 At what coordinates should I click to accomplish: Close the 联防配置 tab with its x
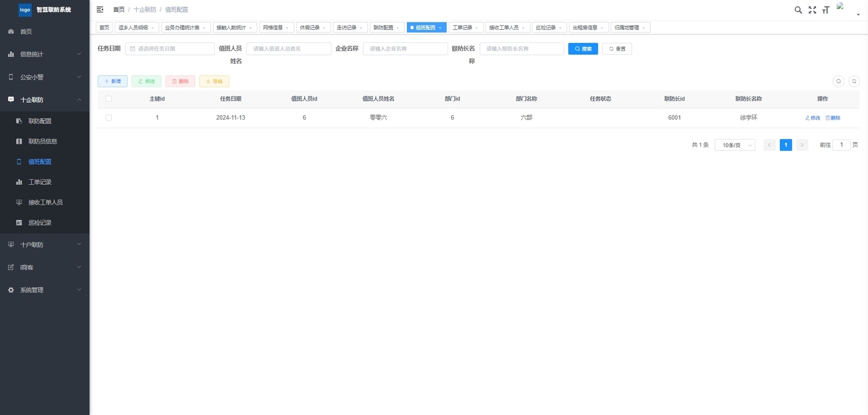[x=400, y=28]
